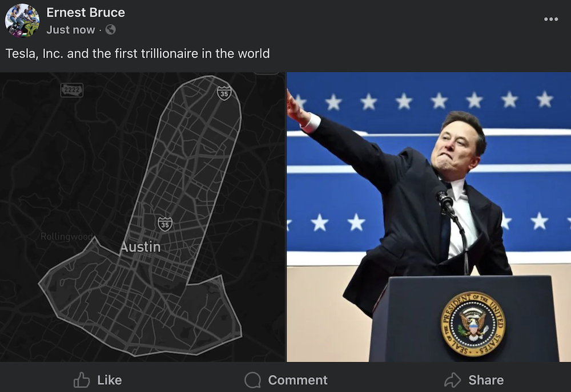Open the three-dot post options menu
The height and width of the screenshot is (392, 571).
[551, 19]
